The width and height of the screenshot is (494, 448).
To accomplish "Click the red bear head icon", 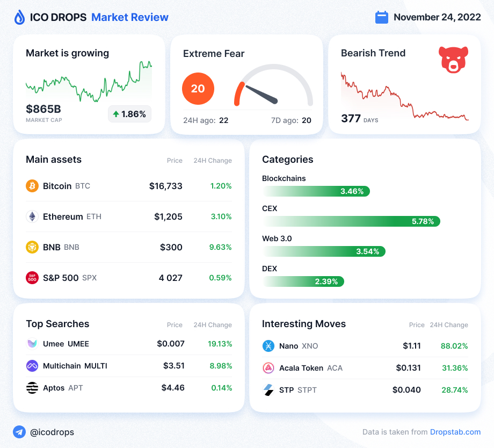I will tap(453, 60).
